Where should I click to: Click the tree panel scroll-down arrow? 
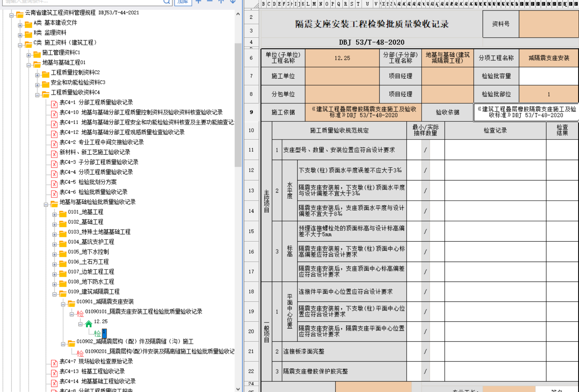point(238,389)
